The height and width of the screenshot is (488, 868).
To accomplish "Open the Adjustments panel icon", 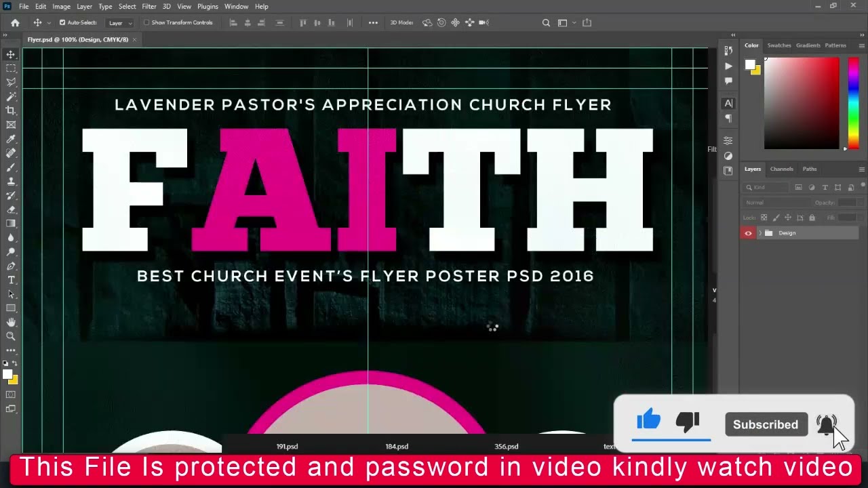I will (x=728, y=156).
